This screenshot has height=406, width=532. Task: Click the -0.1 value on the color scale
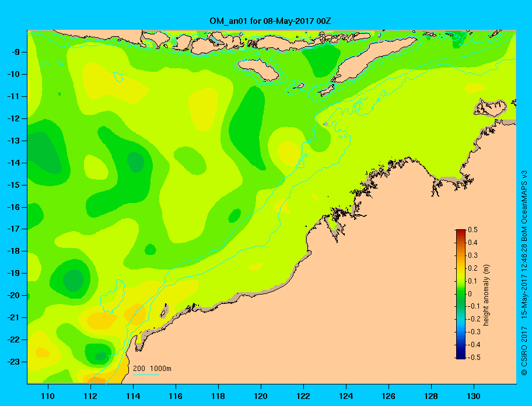pyautogui.click(x=474, y=307)
